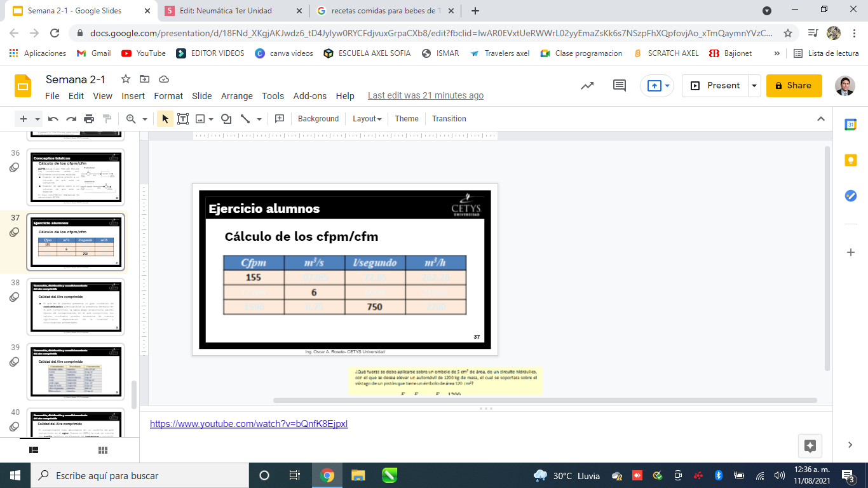Open comment history icon
This screenshot has width=868, height=488.
click(x=619, y=86)
